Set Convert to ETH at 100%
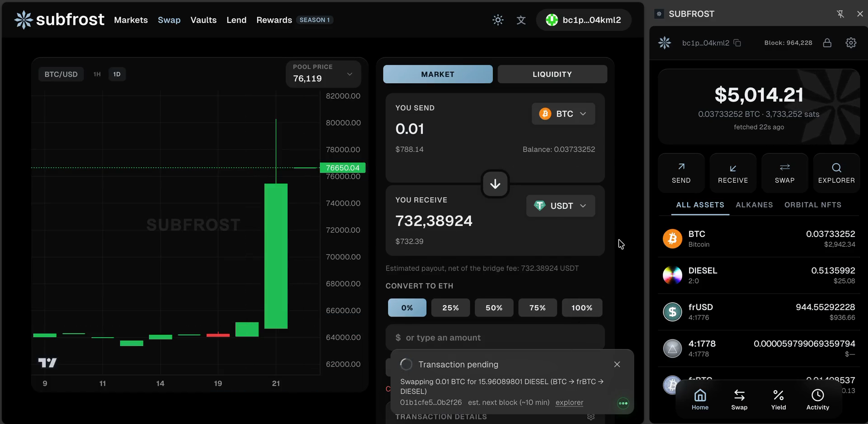The image size is (868, 424). (x=582, y=308)
